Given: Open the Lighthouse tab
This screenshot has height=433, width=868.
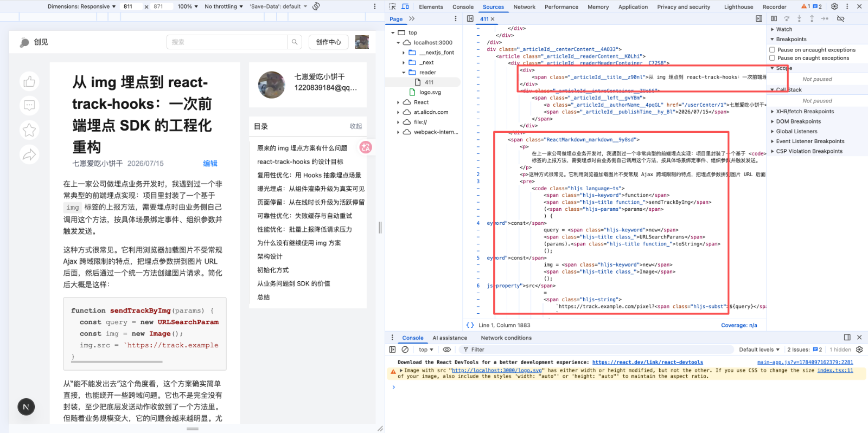Looking at the screenshot, I should tap(738, 7).
